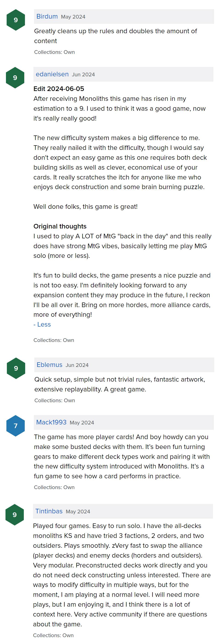Screen dimensions: 220x644
Task: Click the May 2024 date beside Mack1993
Action: point(82,423)
